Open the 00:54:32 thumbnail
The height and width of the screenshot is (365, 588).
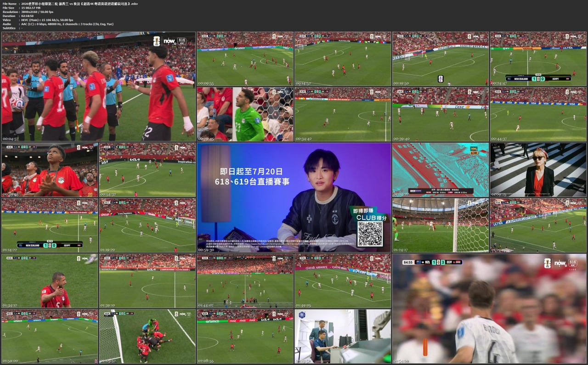click(147, 170)
